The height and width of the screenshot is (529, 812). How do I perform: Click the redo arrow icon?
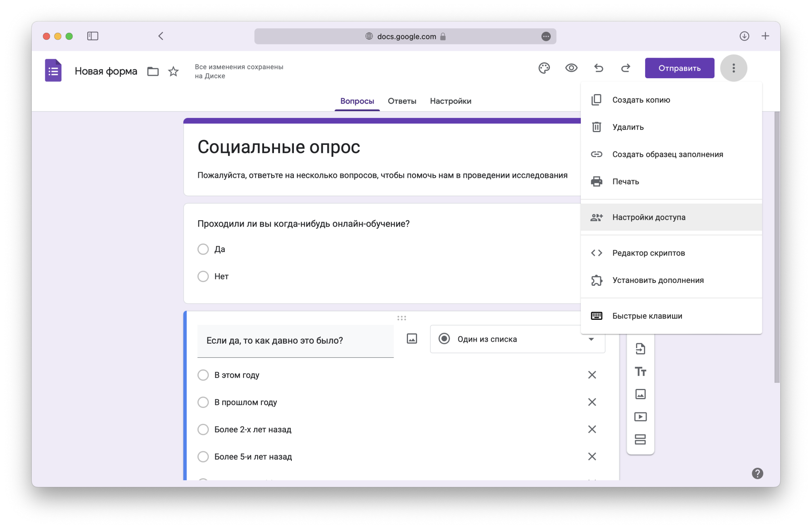pos(625,68)
